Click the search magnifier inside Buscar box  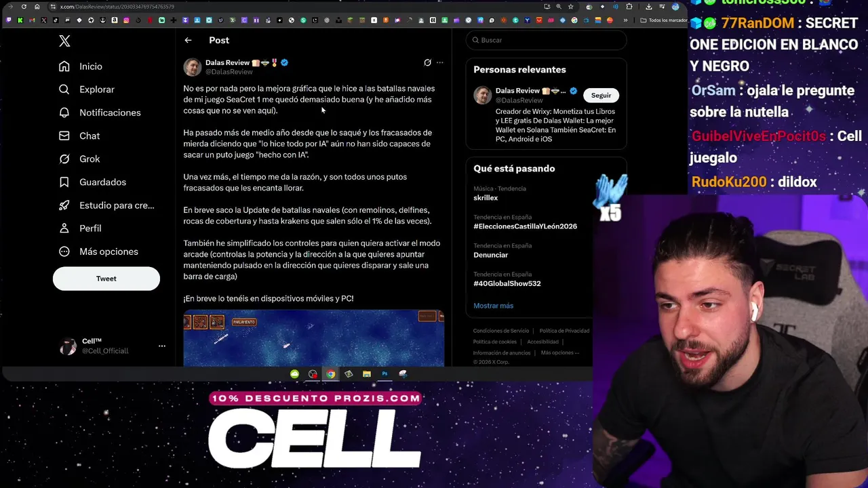tap(475, 40)
